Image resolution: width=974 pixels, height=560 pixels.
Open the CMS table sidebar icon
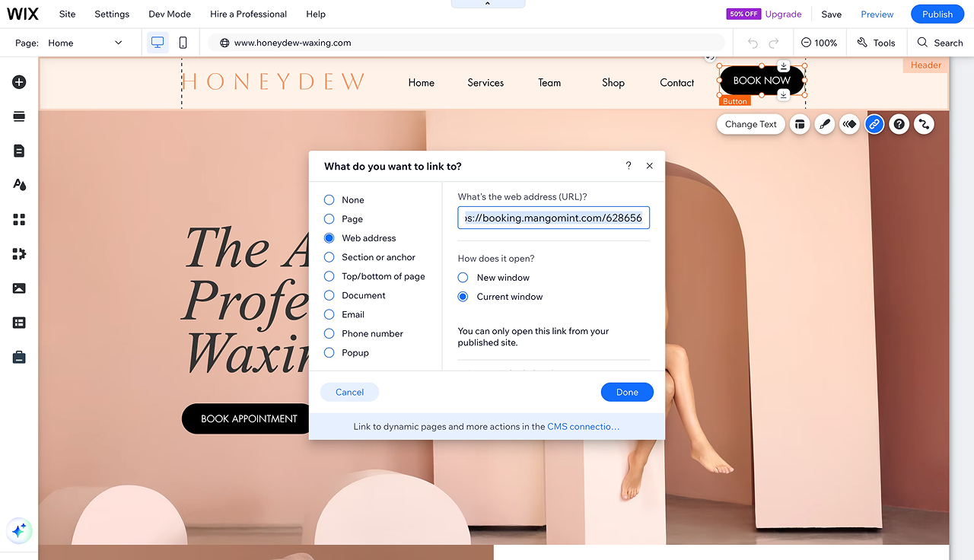click(19, 323)
